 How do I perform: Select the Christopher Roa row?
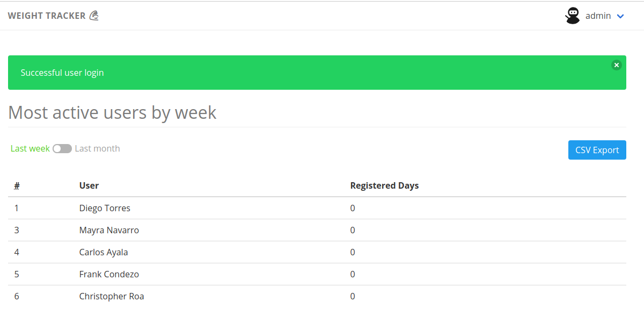coord(317,296)
